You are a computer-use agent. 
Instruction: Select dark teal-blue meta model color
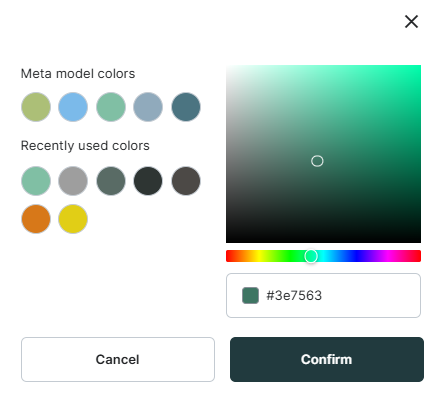click(186, 107)
